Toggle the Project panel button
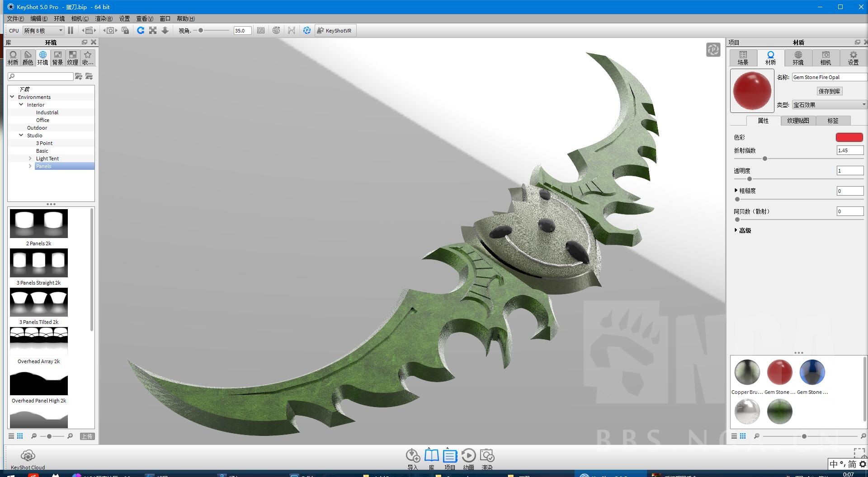This screenshot has height=477, width=868. pos(450,458)
